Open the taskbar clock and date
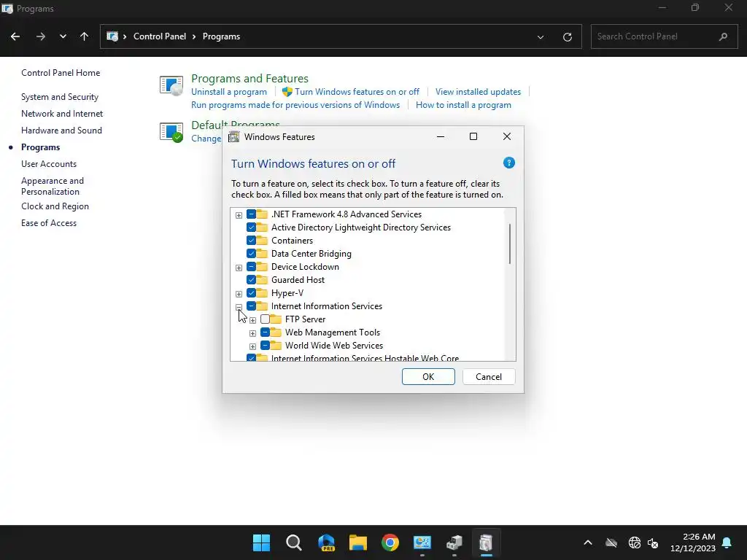 (693, 542)
